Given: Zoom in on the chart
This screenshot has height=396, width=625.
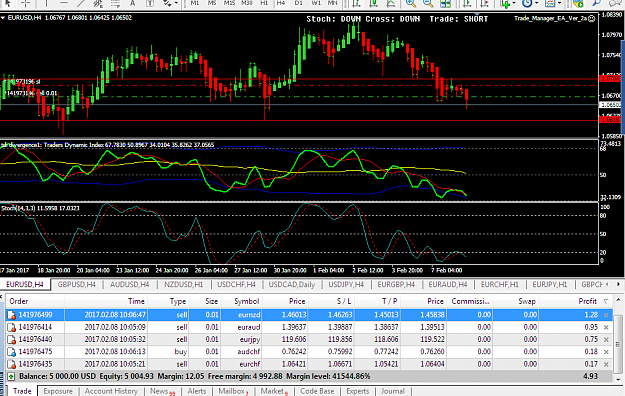Looking at the screenshot, I should tap(411, 3).
